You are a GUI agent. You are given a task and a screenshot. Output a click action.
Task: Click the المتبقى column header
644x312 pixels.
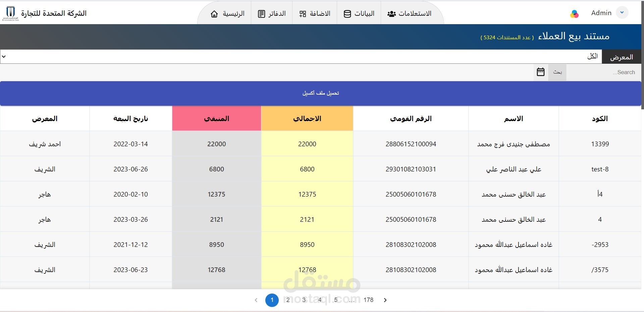(x=217, y=119)
